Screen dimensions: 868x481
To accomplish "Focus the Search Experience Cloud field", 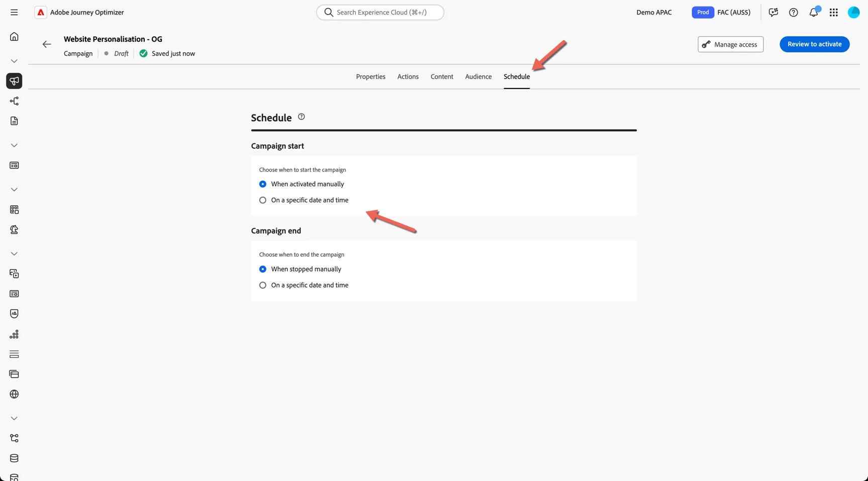I will 380,13.
